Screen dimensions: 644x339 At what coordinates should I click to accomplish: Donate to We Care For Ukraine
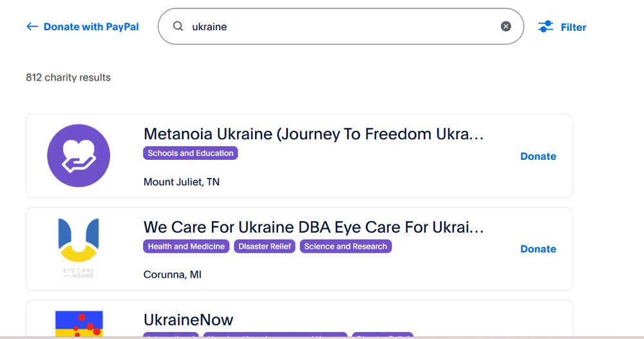(x=538, y=249)
